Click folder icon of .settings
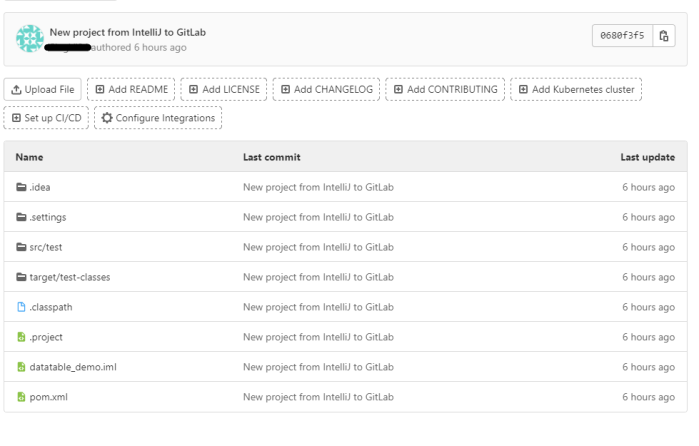 21,217
